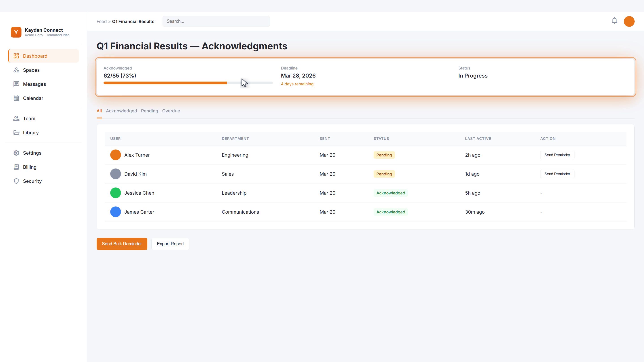Image resolution: width=644 pixels, height=362 pixels.
Task: Click the SENT column header
Action: pos(325,139)
